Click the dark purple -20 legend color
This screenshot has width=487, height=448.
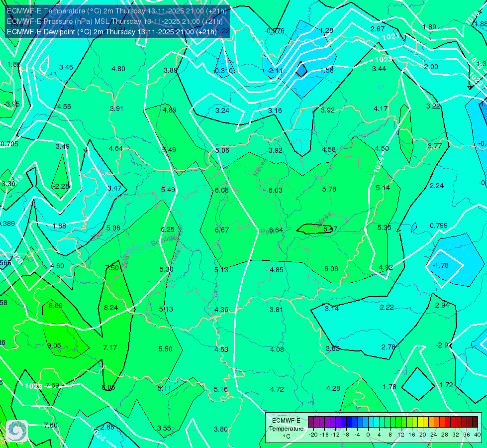pyautogui.click(x=310, y=422)
